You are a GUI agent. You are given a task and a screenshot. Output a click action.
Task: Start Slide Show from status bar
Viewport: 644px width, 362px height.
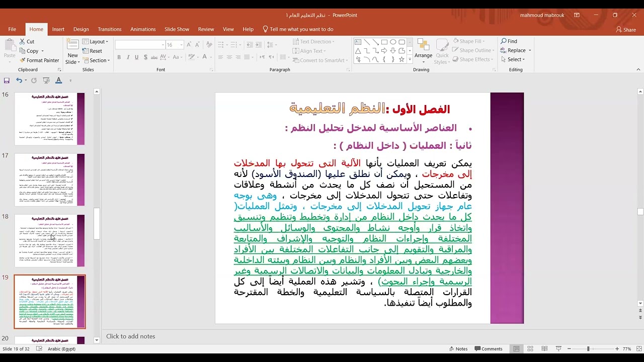558,349
